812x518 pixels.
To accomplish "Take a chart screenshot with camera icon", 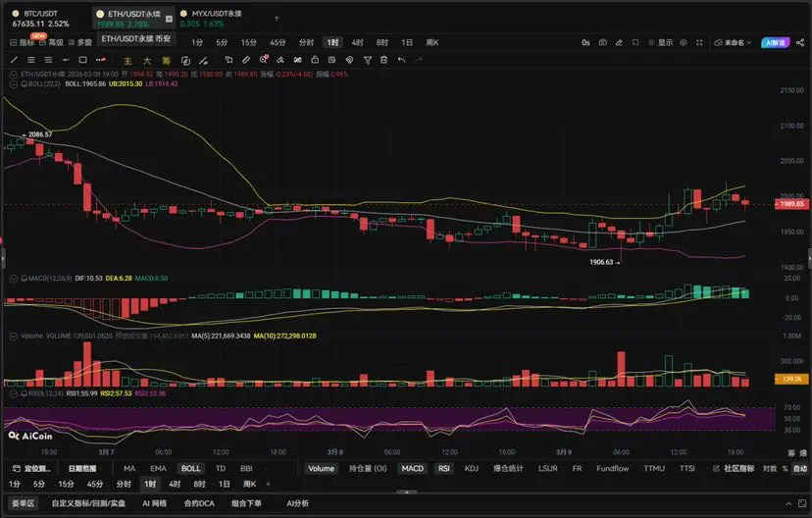I will (603, 42).
